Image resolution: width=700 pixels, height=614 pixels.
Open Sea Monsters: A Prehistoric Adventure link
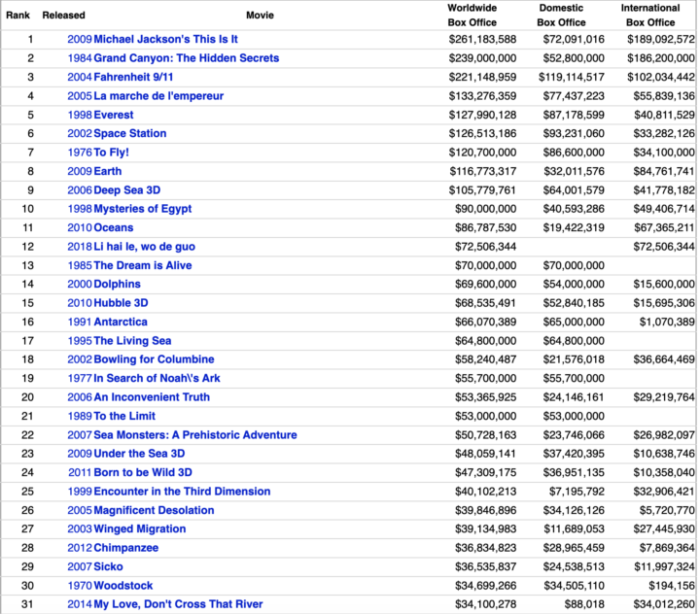[195, 435]
